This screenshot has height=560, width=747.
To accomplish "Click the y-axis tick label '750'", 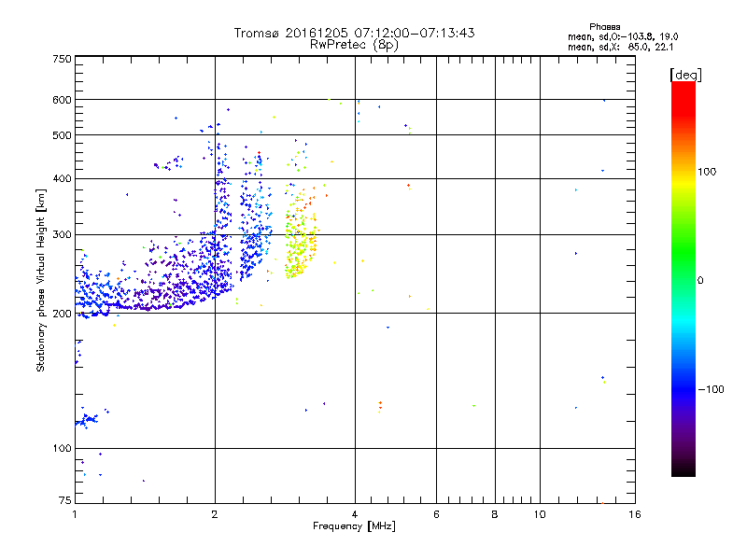I will point(62,59).
